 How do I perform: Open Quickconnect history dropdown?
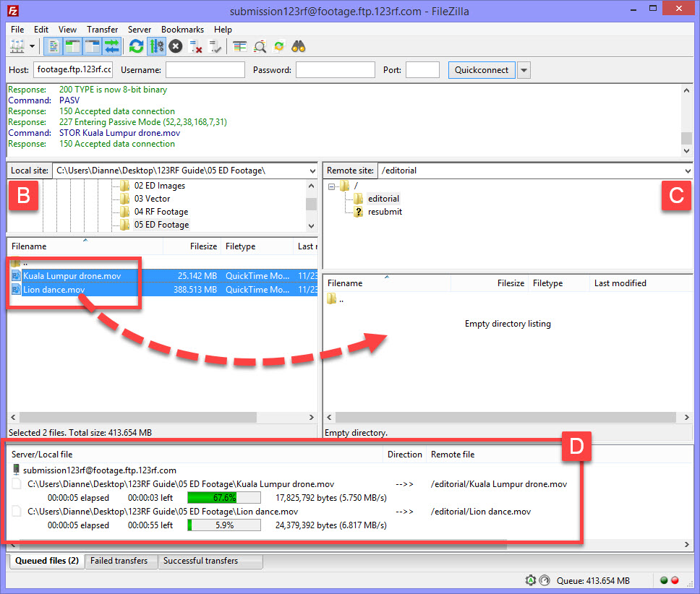(x=524, y=70)
